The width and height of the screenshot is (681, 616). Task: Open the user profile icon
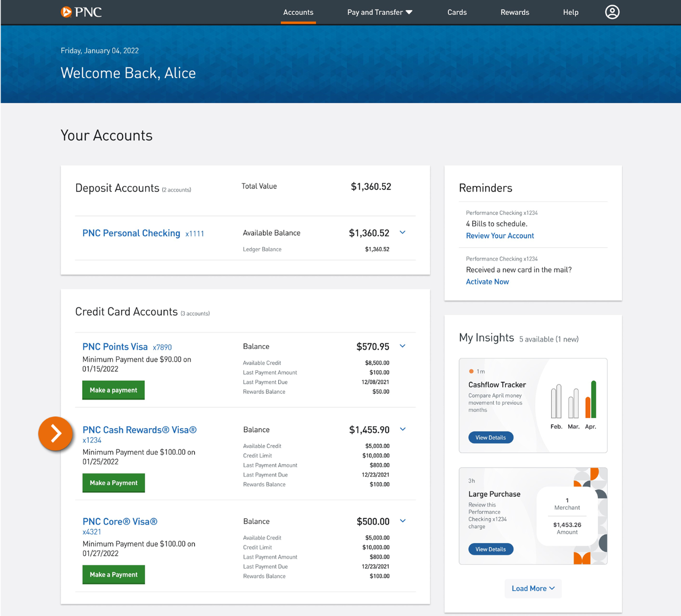click(x=612, y=12)
